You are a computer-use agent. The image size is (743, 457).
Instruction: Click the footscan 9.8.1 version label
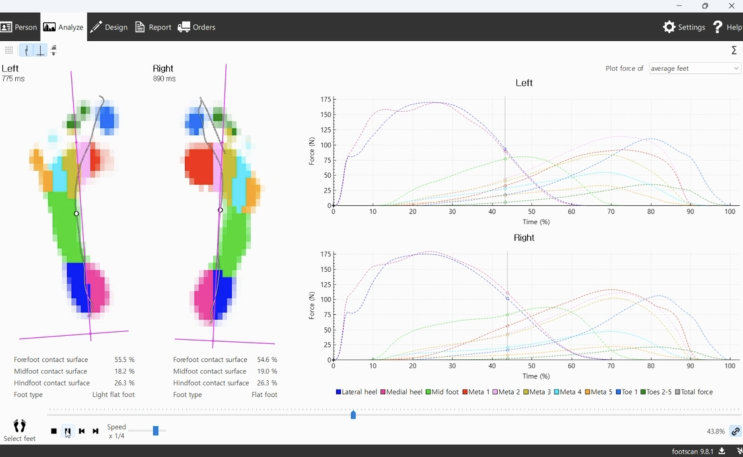tap(692, 451)
